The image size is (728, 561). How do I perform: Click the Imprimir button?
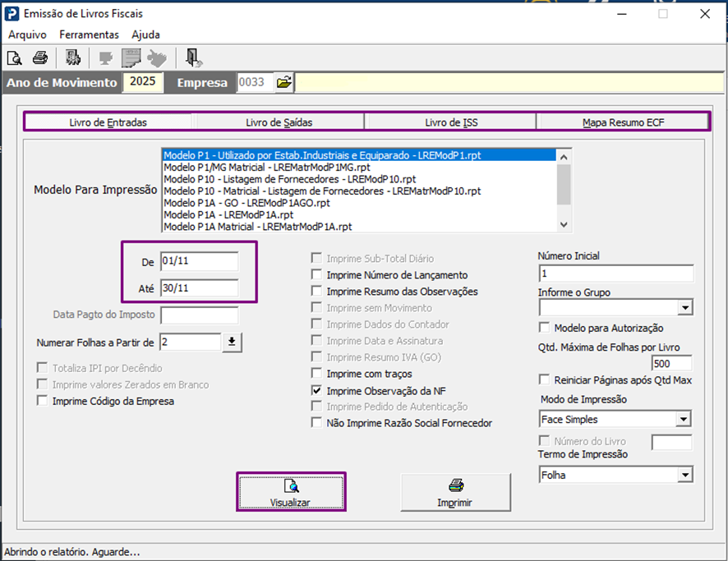(x=455, y=492)
